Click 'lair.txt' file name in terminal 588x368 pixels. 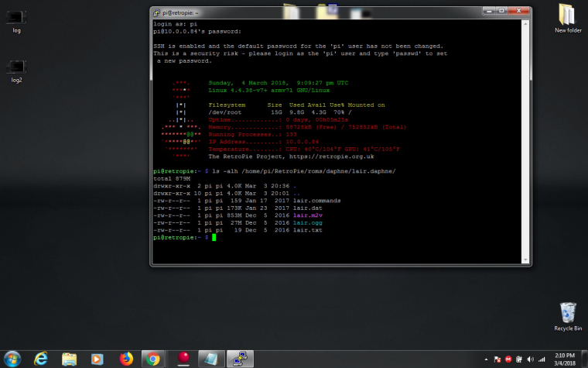(307, 230)
